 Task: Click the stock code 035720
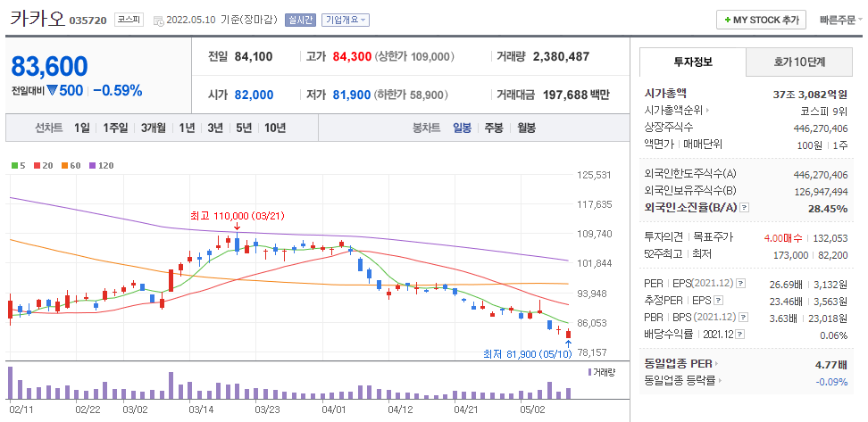pyautogui.click(x=89, y=21)
